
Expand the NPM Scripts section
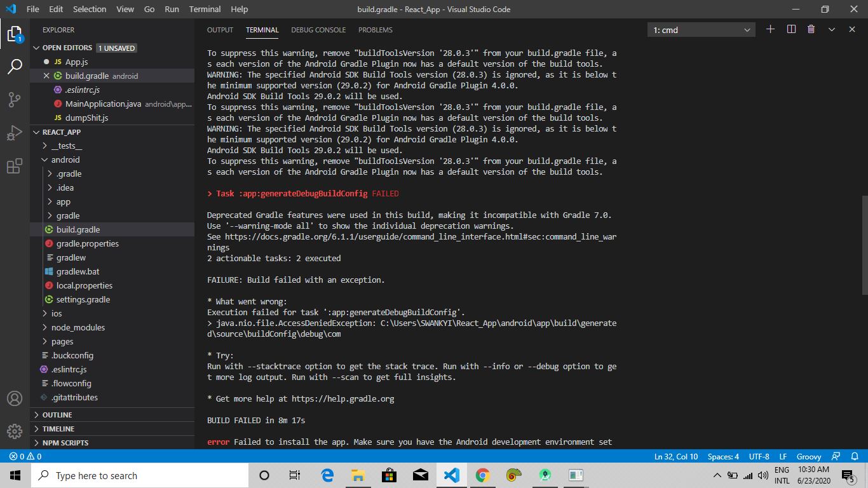point(112,443)
